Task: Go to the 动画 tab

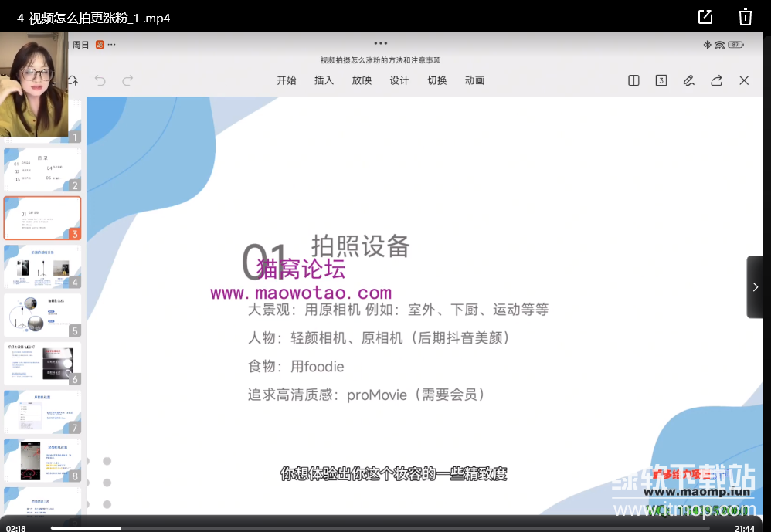Action: pos(474,80)
